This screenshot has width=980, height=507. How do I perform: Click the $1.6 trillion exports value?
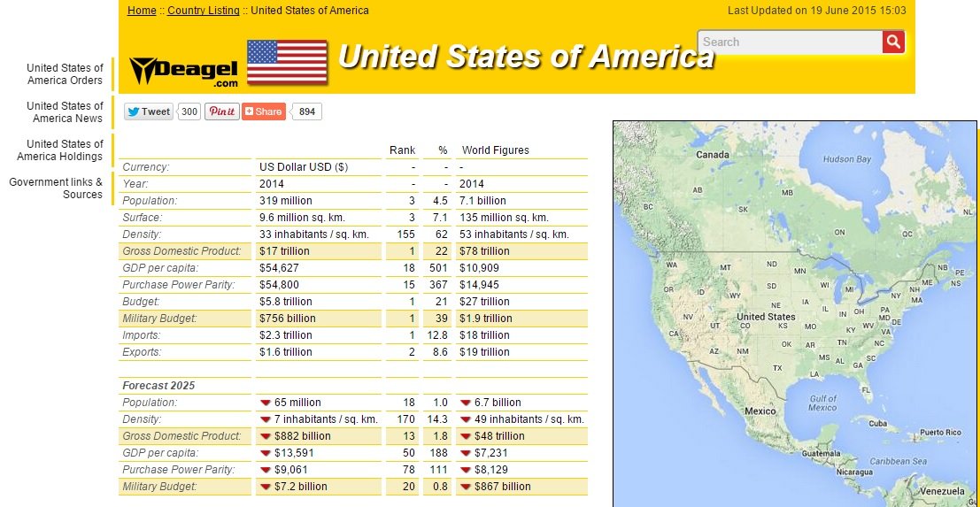click(x=286, y=352)
